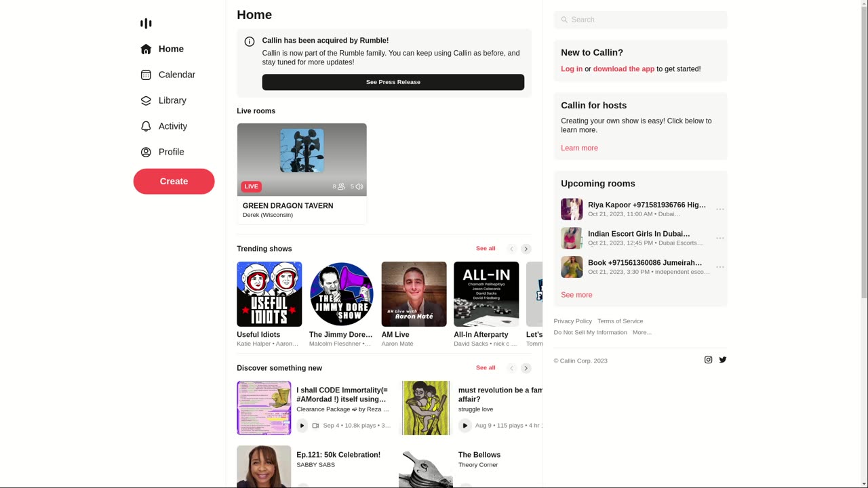The image size is (868, 488).
Task: Click into the Search field
Action: tap(640, 20)
